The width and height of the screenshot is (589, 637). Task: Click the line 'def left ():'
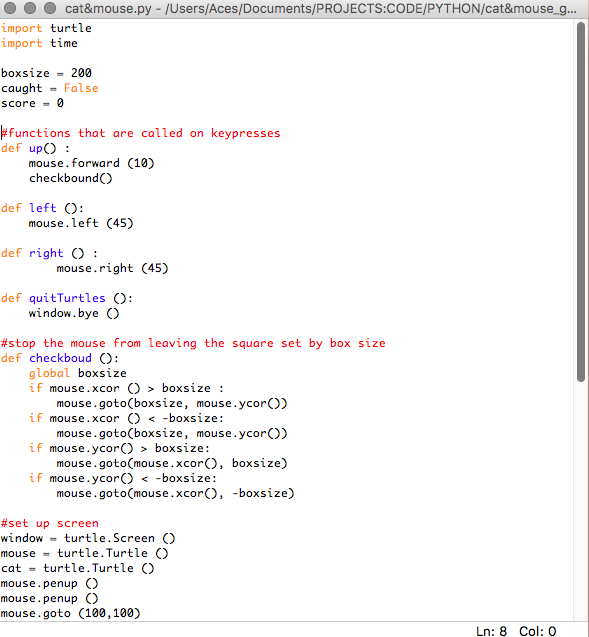tap(42, 208)
